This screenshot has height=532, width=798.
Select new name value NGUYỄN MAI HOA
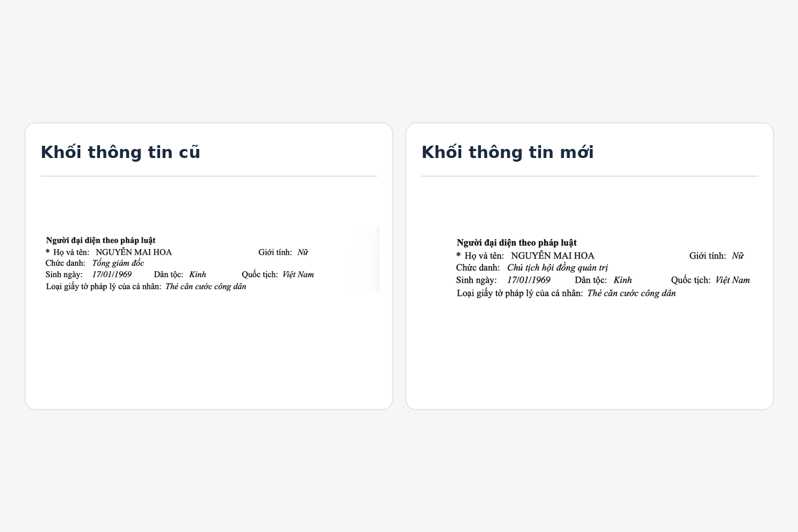point(552,256)
